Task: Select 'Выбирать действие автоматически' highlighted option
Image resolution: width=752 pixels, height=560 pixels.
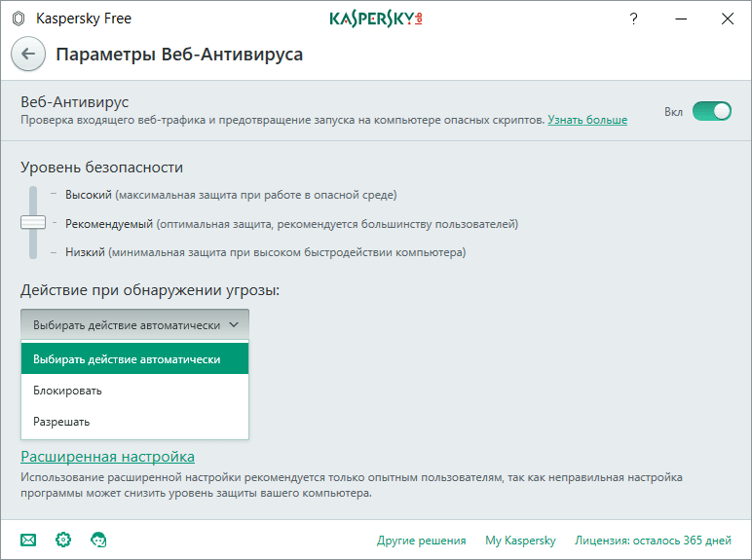Action: tap(134, 359)
